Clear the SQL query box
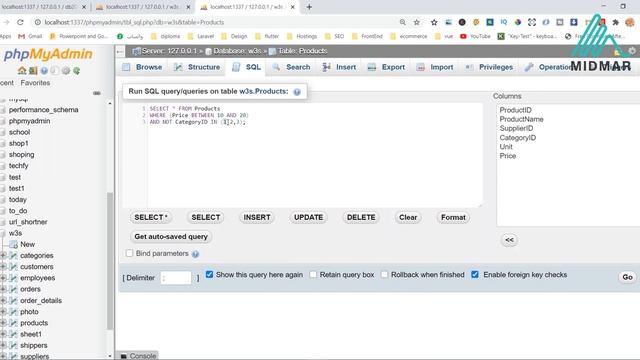The width and height of the screenshot is (640, 360). coord(408,218)
